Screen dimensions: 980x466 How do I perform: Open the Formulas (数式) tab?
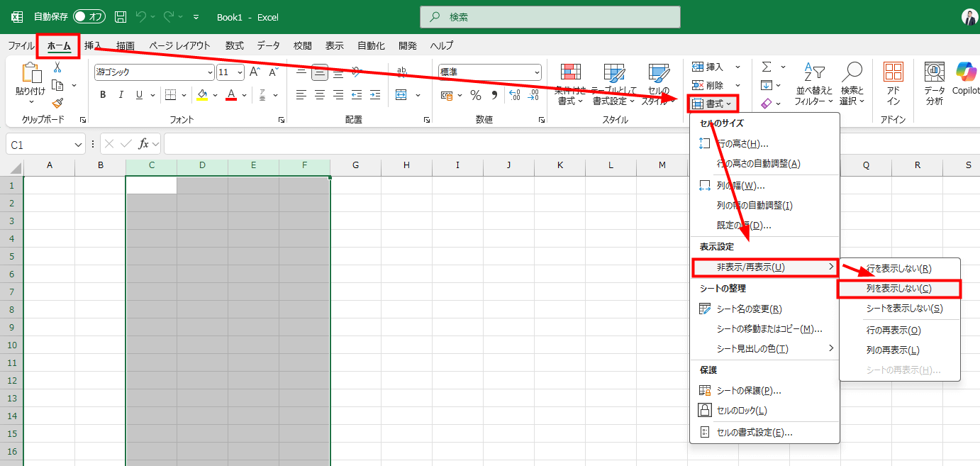(235, 45)
